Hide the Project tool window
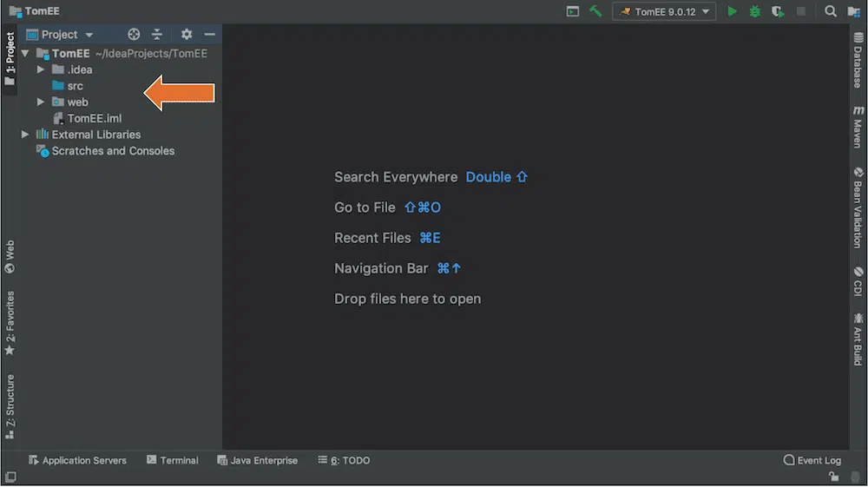Screen dimensions: 868x487 pos(210,35)
